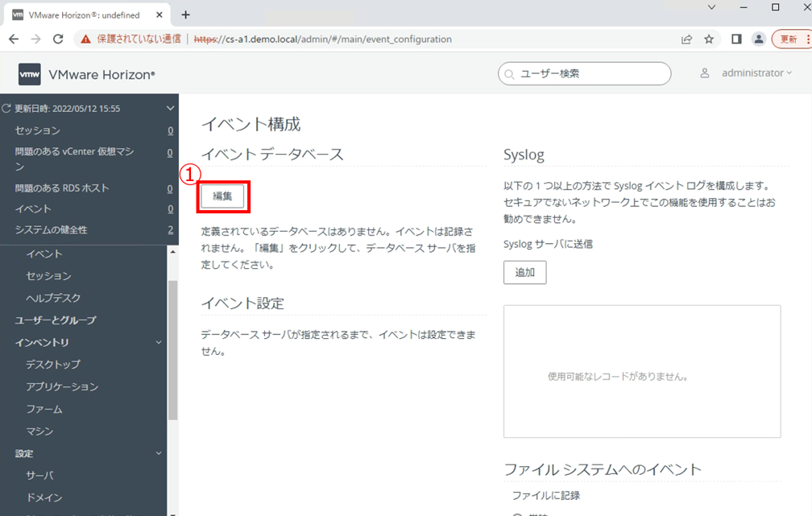Click the share page icon in address bar
This screenshot has height=516, width=812.
click(686, 39)
